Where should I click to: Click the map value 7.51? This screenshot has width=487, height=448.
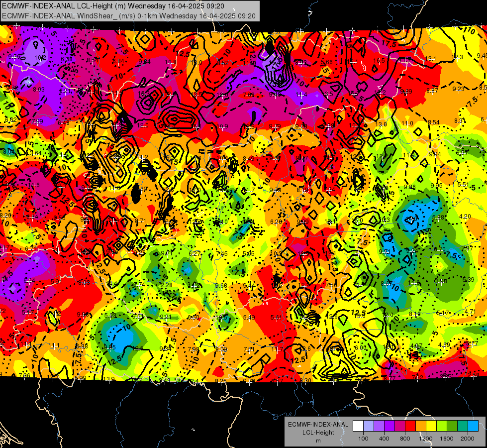(249, 349)
